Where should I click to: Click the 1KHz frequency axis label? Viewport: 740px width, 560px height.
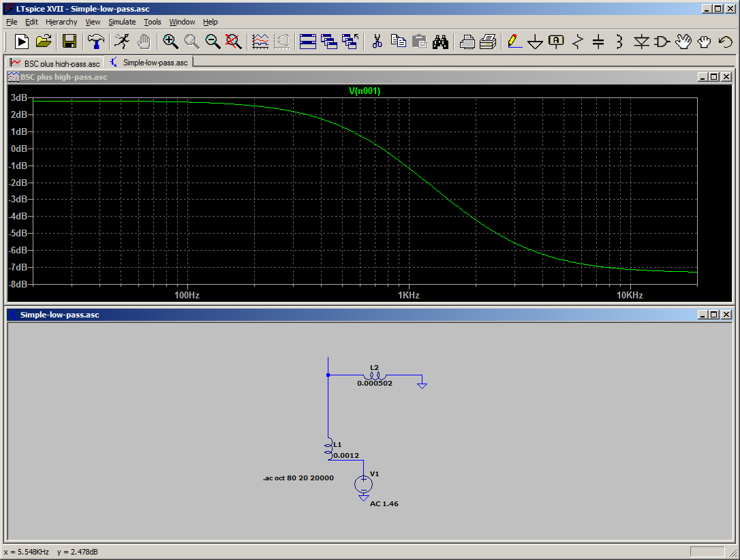point(409,296)
